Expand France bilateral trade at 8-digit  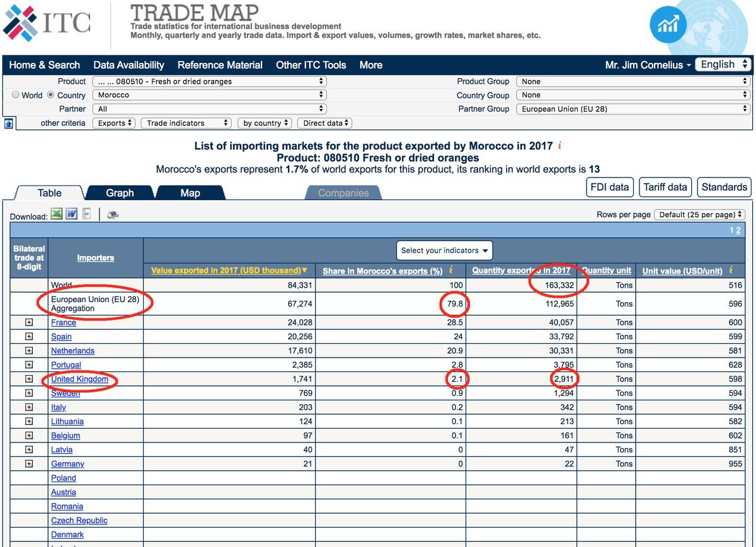(x=29, y=322)
